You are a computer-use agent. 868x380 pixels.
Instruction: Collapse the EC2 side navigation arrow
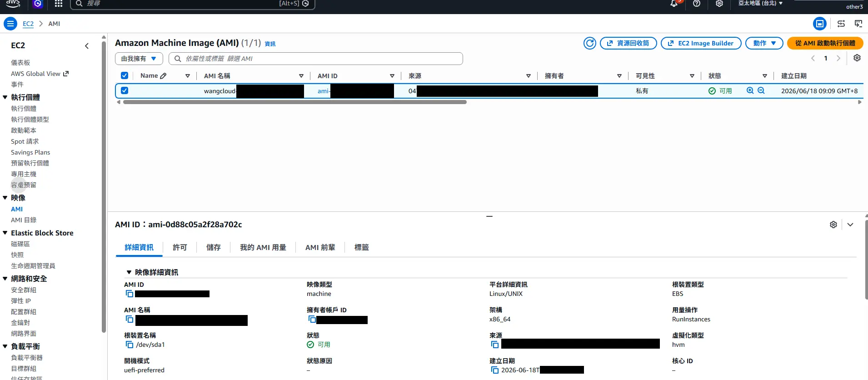point(87,45)
